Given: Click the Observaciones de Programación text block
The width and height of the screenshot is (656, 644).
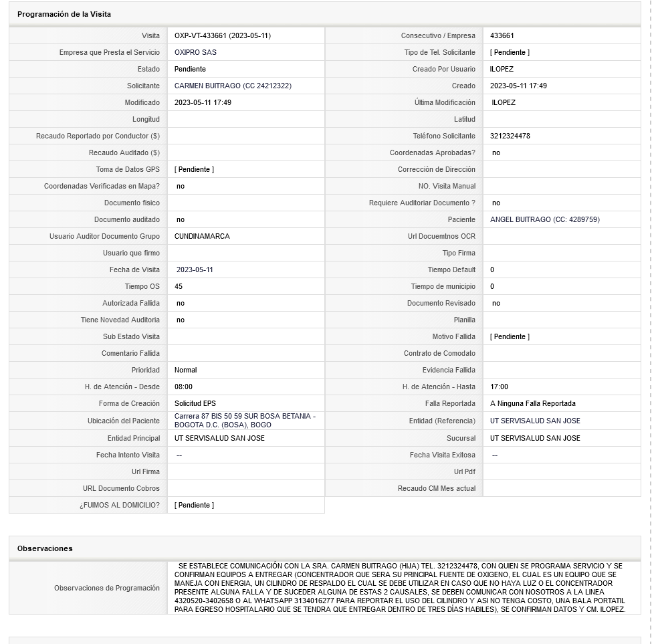Looking at the screenshot, I should coord(400,588).
